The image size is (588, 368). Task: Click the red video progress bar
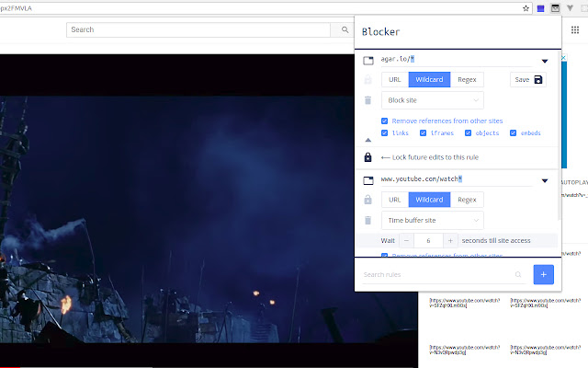click(x=10, y=367)
